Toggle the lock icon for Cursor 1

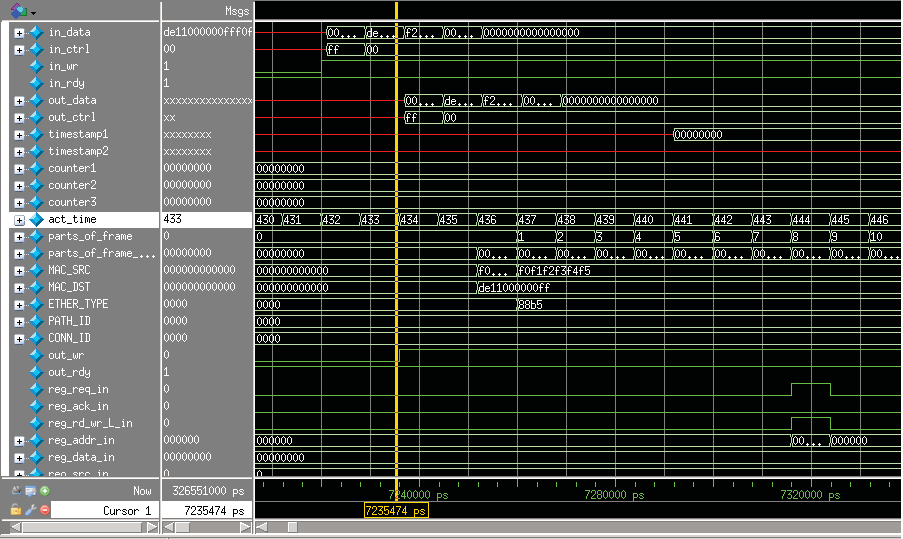coord(16,510)
